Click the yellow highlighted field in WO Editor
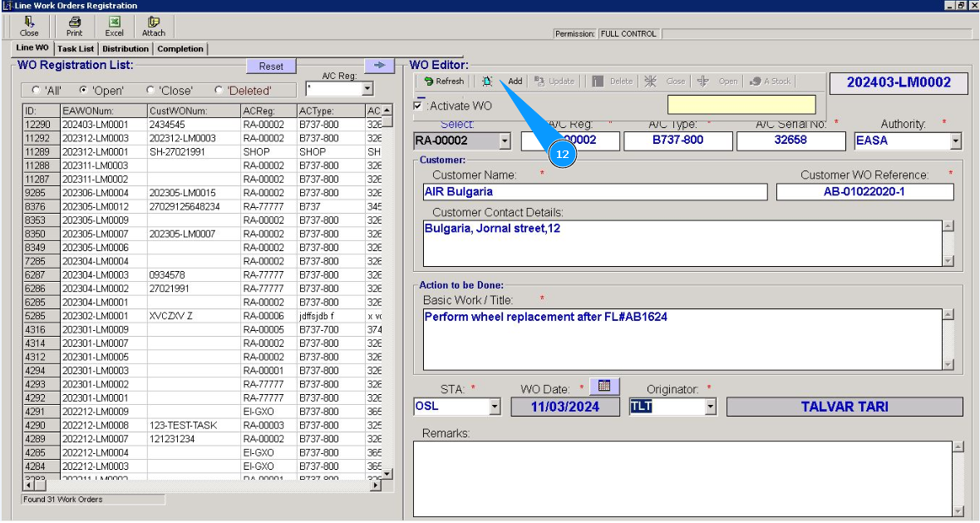Viewport: 980px width, 523px height. (741, 105)
